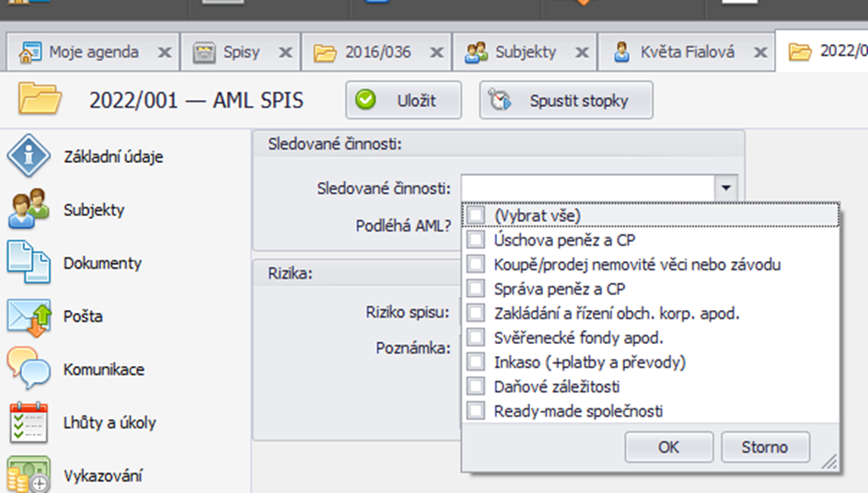Open Základní údaje info icon
The image size is (868, 493).
[29, 155]
